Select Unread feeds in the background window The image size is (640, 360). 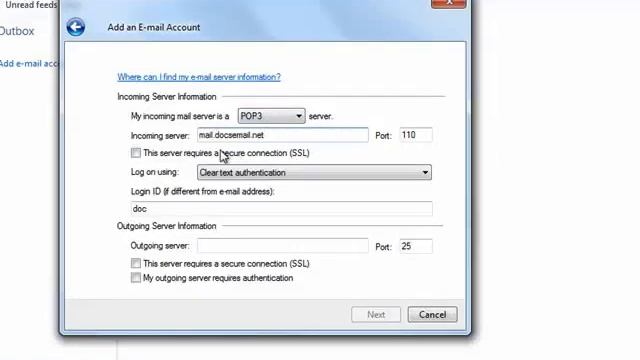coord(31,5)
